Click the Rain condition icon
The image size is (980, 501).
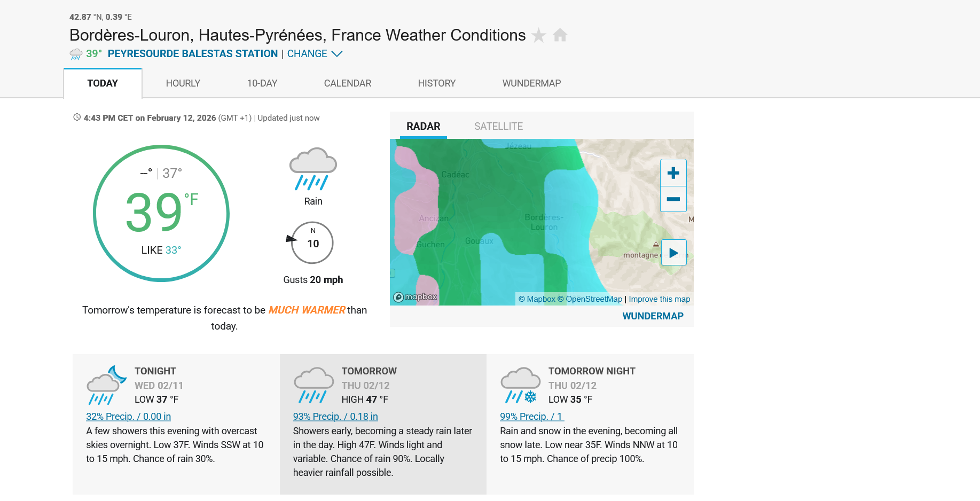click(x=313, y=169)
